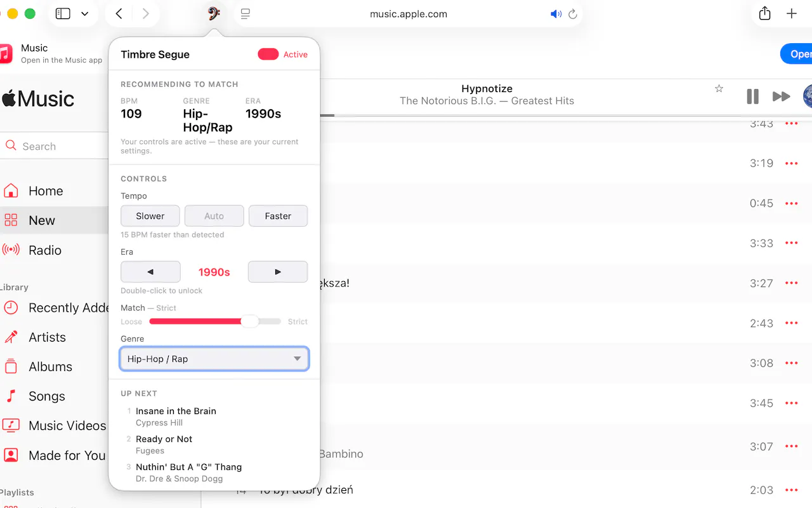Skip to the next track
Viewport: 812px width, 508px height.
click(781, 97)
